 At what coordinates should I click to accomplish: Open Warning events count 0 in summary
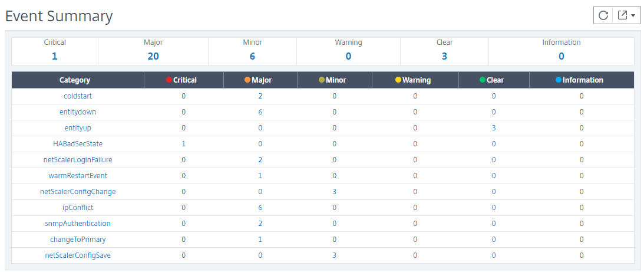(348, 56)
